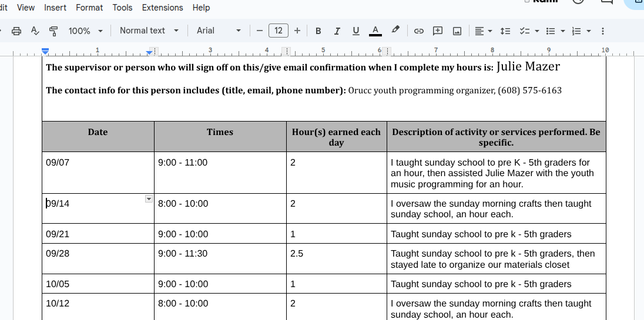Click the 9:00 - 11:30 times cell

point(220,258)
